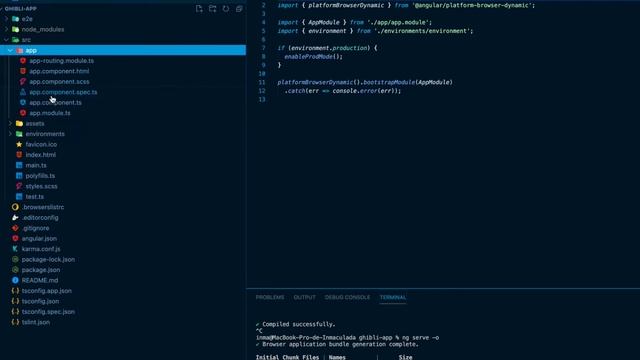Screen dimensions: 640x360
Task: Open tslint.json file
Action: [x=36, y=322]
